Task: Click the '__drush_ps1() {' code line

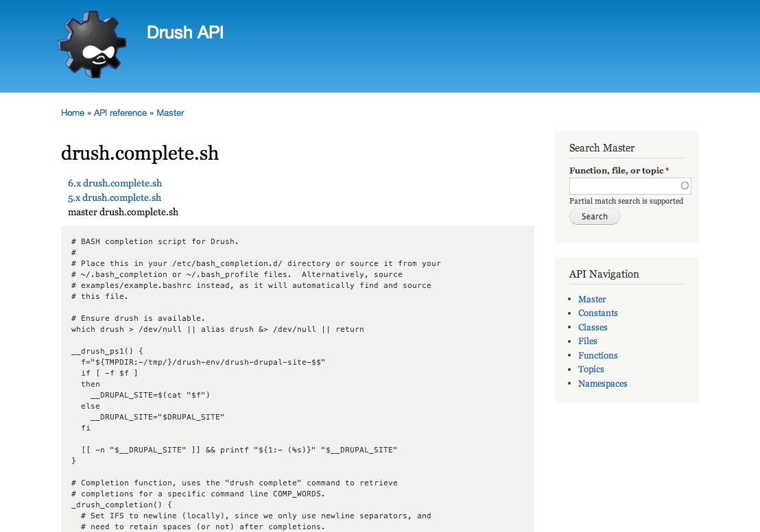Action: 107,351
